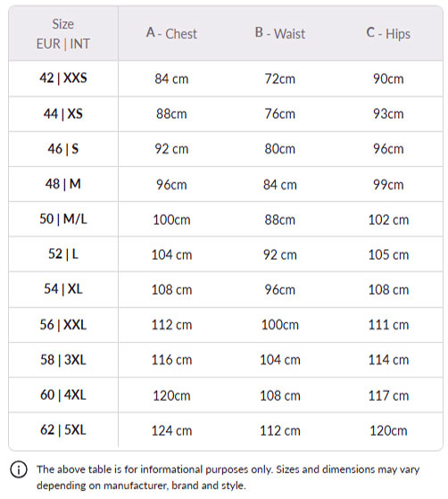Pick the 50 | M/L size row
Viewport: 448px width, 499px height.
[226, 219]
